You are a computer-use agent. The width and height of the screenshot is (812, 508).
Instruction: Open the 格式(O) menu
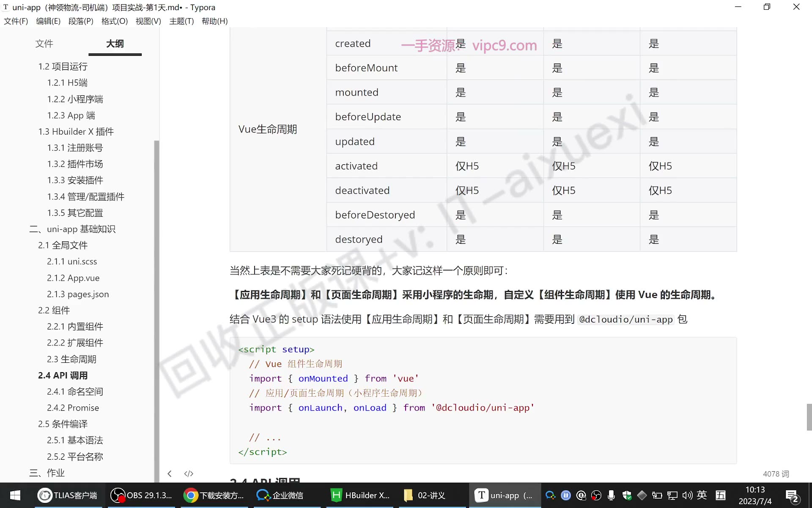tap(115, 21)
